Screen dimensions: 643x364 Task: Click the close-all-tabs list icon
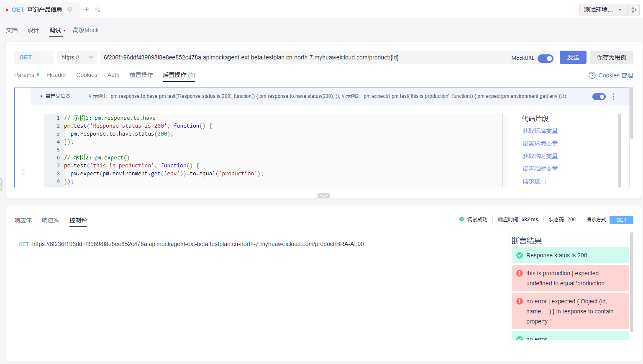point(97,9)
